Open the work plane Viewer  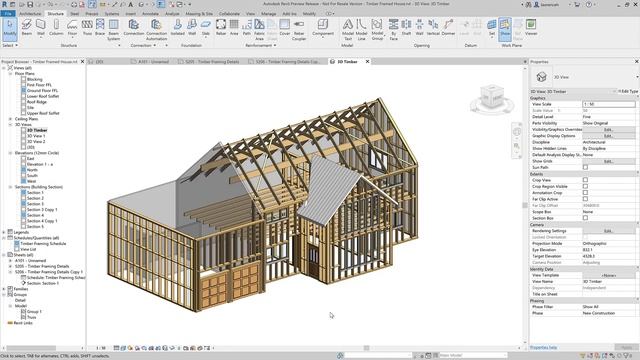(531, 27)
